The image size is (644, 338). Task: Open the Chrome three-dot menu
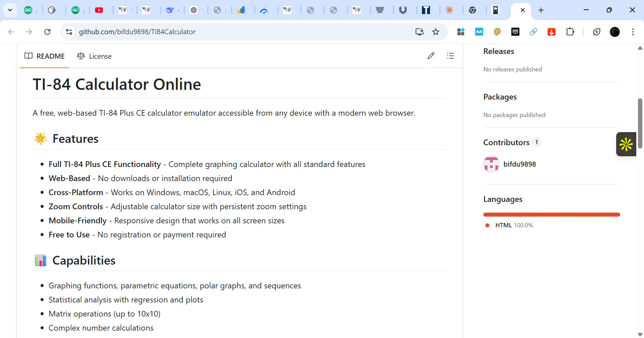[x=633, y=32]
